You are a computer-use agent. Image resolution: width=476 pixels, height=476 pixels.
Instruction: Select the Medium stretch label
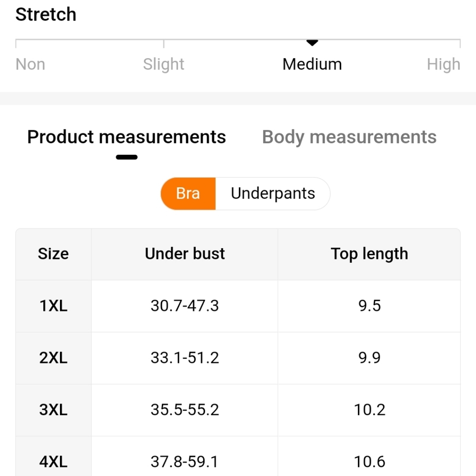point(312,64)
